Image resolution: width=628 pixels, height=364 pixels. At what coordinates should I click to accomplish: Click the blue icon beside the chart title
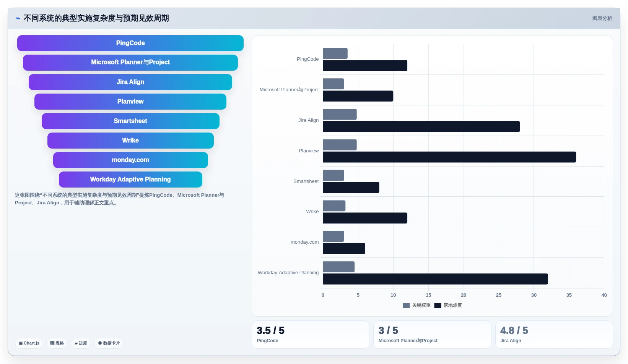tap(18, 18)
